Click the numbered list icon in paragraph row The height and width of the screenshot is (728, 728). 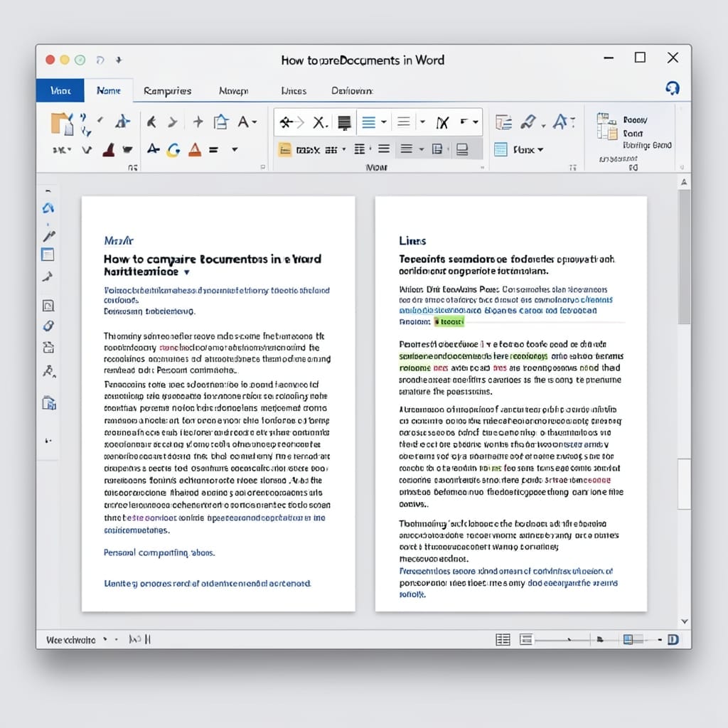[x=359, y=149]
